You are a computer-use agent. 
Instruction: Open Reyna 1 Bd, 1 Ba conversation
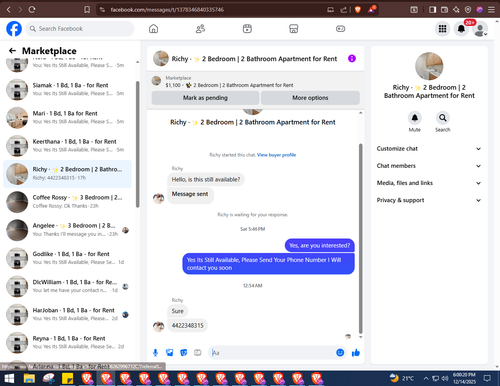coord(68,342)
